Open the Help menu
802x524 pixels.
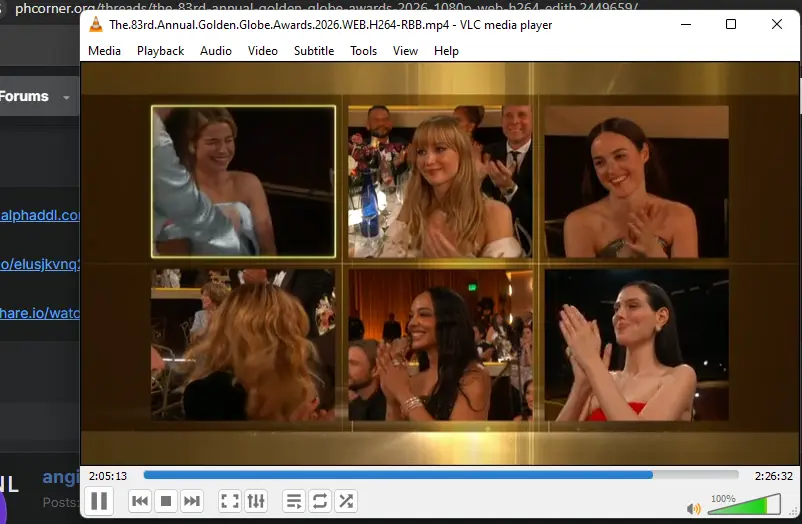(x=447, y=51)
